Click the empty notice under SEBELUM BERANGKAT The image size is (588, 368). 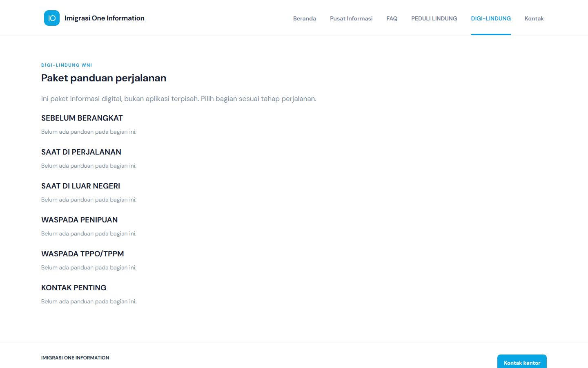coord(89,132)
